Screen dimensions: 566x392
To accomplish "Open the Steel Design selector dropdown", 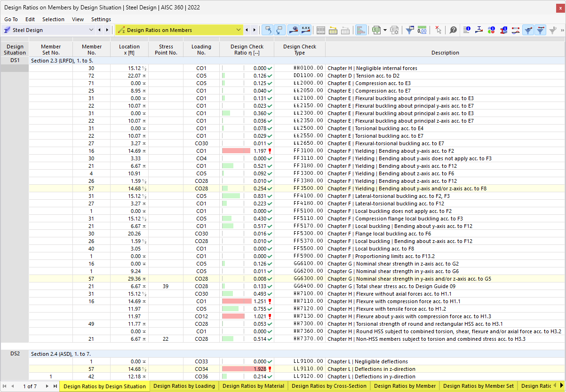I will 91,30.
